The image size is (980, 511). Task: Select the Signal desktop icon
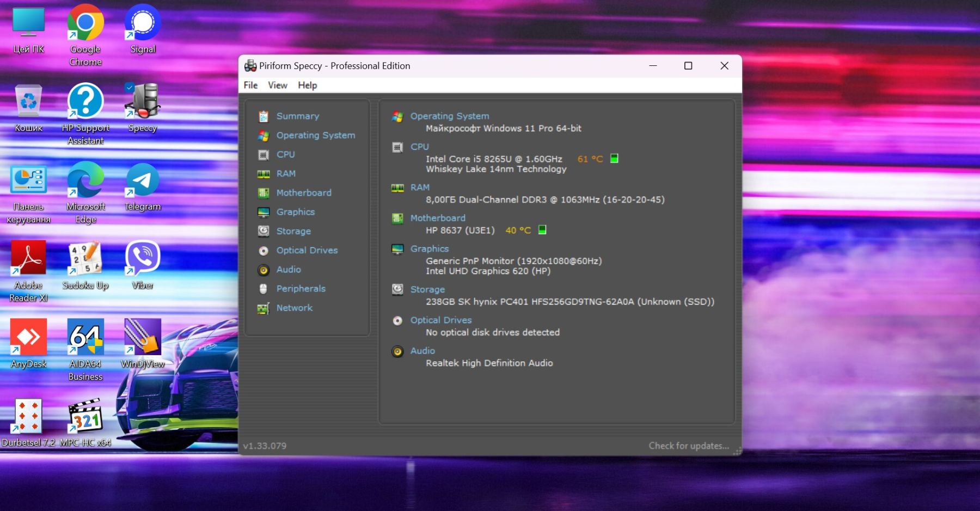click(x=143, y=29)
